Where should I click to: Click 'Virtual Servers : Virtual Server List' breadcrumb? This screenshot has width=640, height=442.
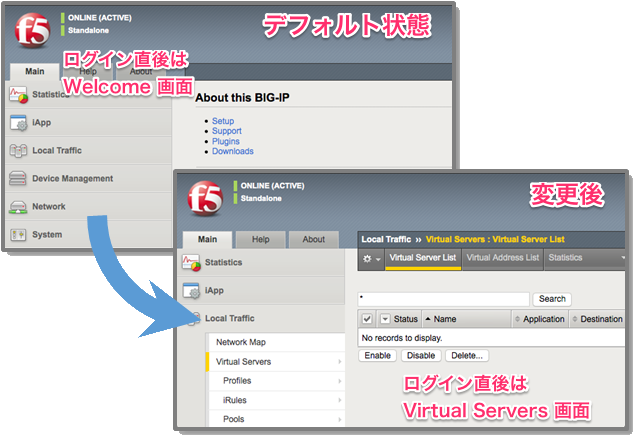tap(495, 240)
